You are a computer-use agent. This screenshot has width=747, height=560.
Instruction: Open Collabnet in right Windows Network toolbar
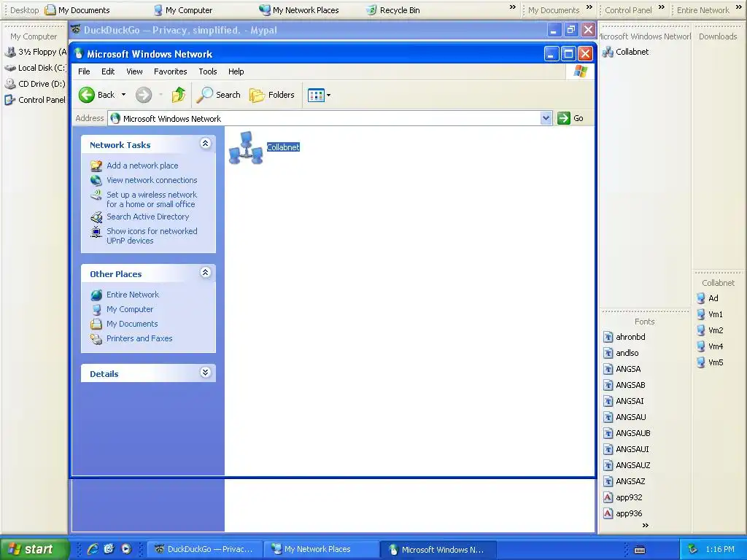click(x=625, y=52)
